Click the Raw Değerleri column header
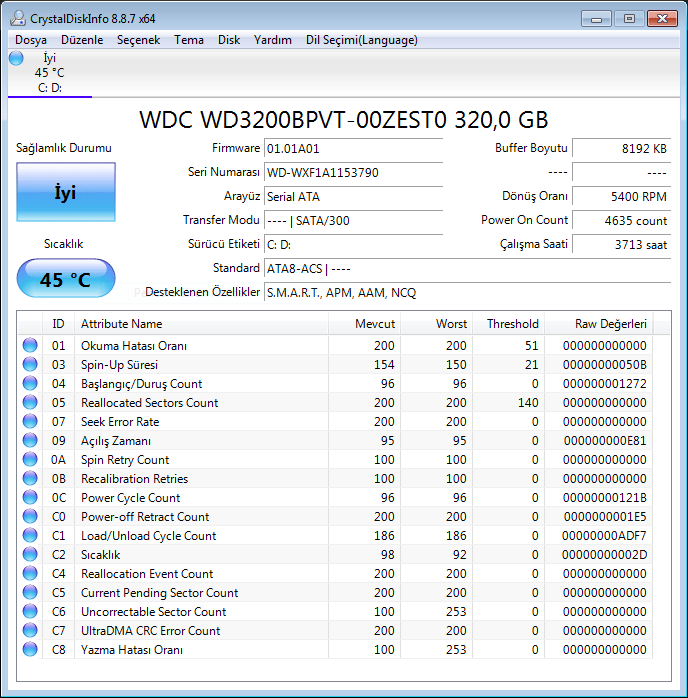This screenshot has height=698, width=688. pos(599,324)
